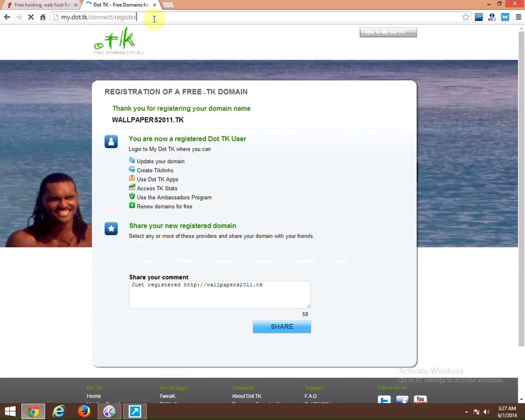
Task: Bookmark this page with the star icon
Action: [x=466, y=17]
